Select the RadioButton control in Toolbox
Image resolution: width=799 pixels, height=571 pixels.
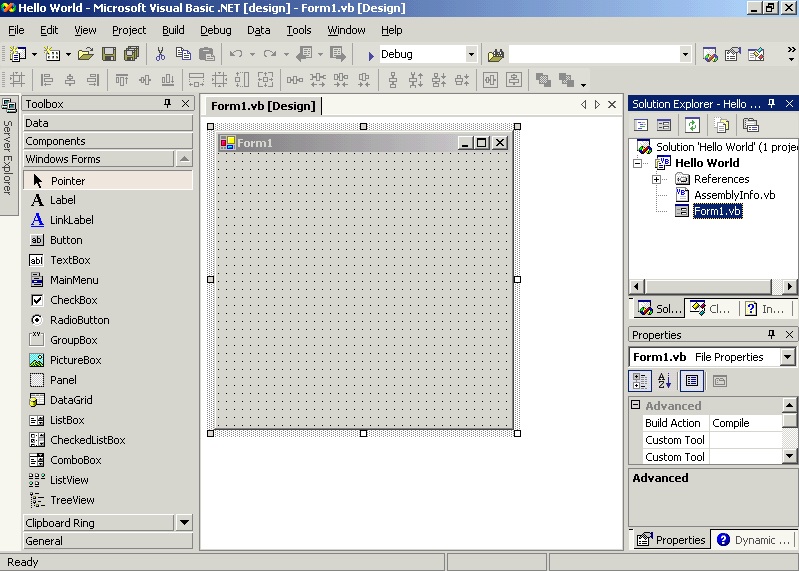[x=79, y=320]
